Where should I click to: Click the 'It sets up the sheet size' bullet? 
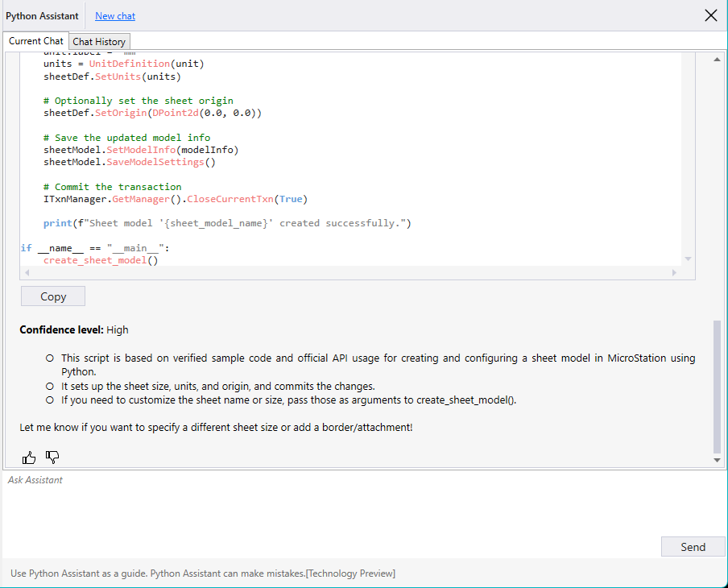pyautogui.click(x=218, y=387)
